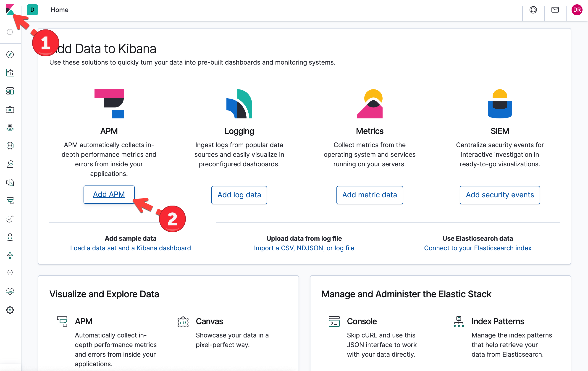Select the Dashboard sidebar icon
The image size is (588, 371).
pyautogui.click(x=10, y=91)
